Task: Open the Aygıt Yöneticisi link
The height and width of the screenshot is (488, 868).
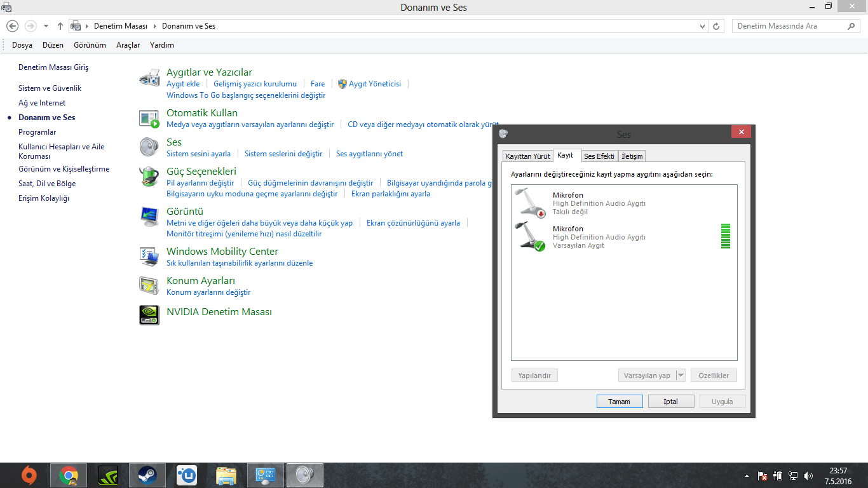Action: coord(375,84)
